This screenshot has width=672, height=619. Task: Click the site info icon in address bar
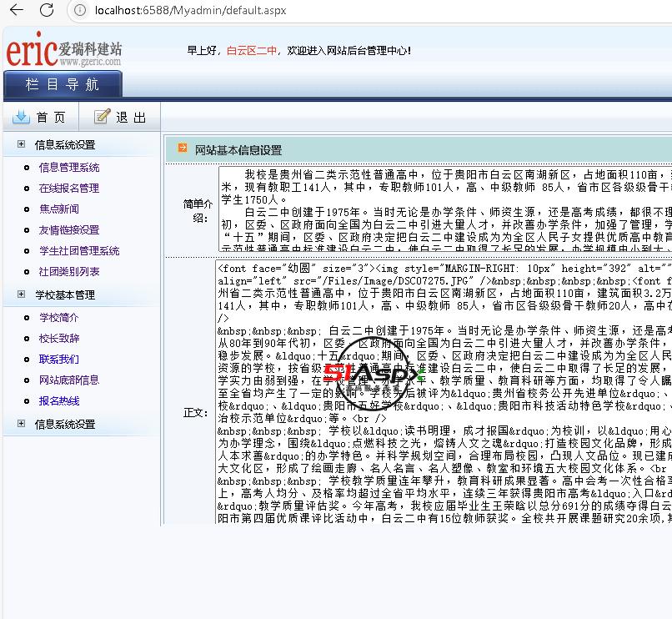[x=80, y=10]
